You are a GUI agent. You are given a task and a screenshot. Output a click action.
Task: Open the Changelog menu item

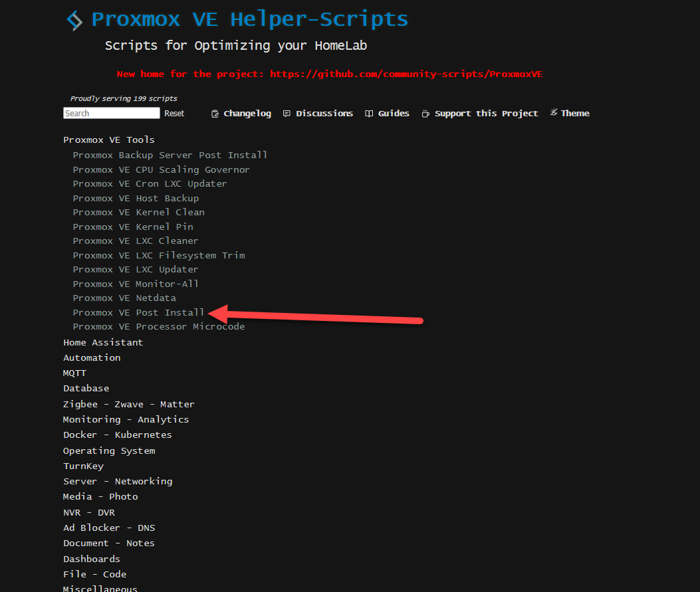tap(247, 114)
